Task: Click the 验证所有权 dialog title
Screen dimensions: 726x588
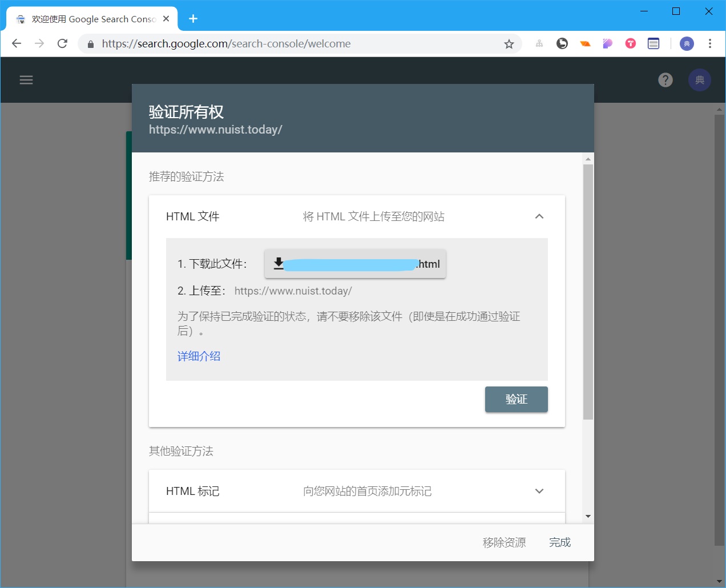Action: [x=186, y=112]
